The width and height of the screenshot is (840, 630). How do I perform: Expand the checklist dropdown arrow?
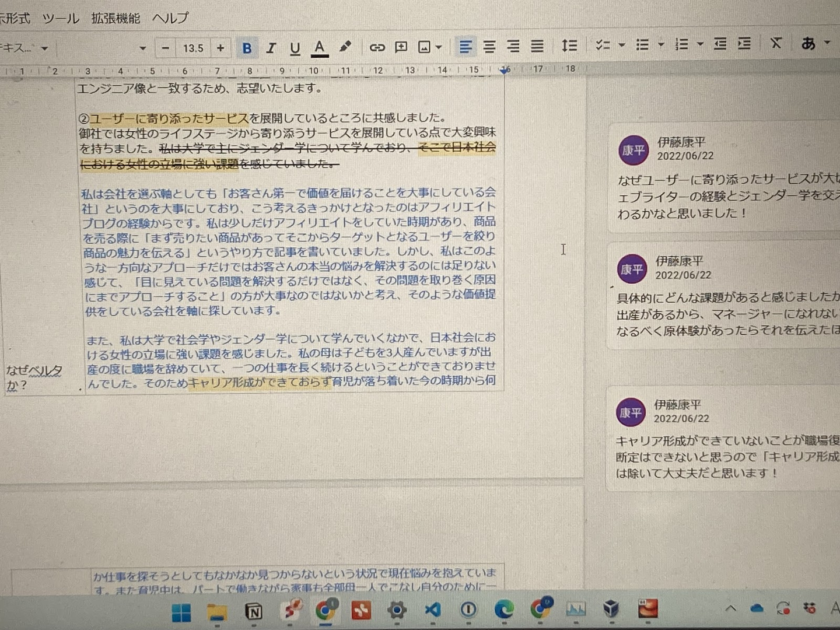click(622, 44)
